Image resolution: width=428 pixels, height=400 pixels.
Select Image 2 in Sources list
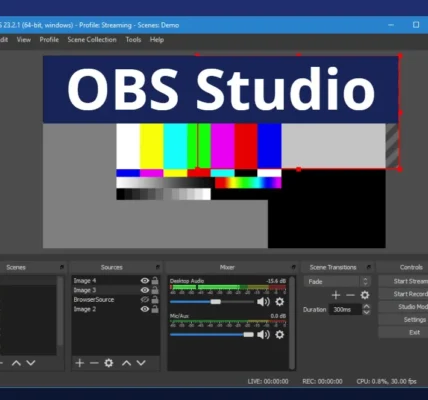85,309
